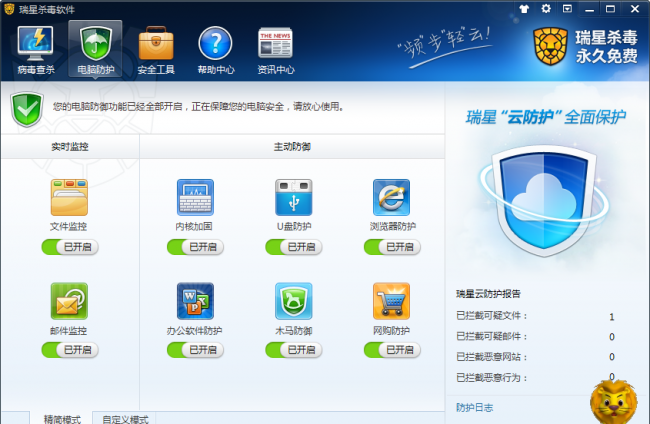Open the 安全工具 toolbox icon
Viewport: 650px width, 424px height.
coord(156,43)
